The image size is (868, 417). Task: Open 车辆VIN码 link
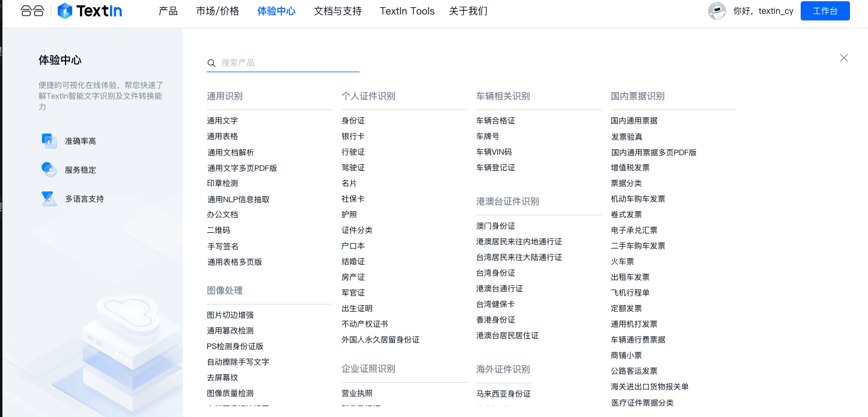tap(494, 152)
